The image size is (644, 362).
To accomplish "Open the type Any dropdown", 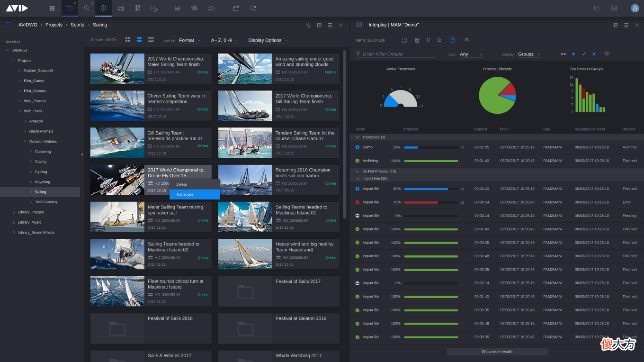I will click(x=471, y=54).
